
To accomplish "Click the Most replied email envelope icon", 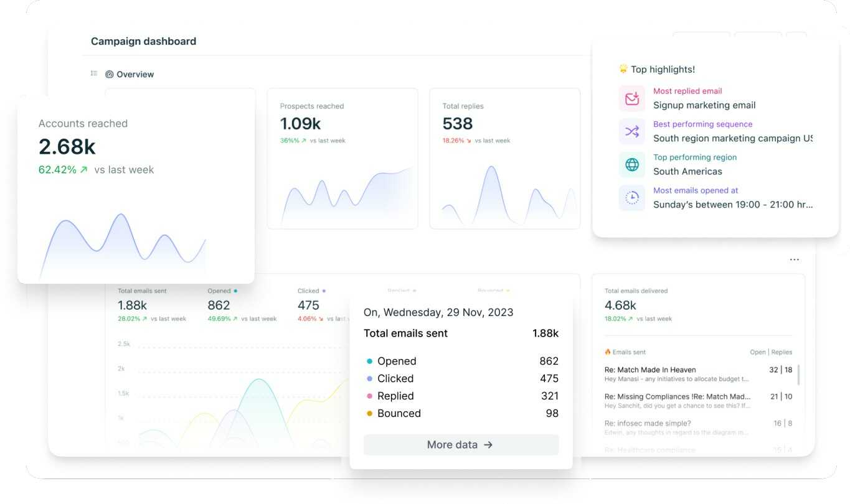I will [631, 98].
